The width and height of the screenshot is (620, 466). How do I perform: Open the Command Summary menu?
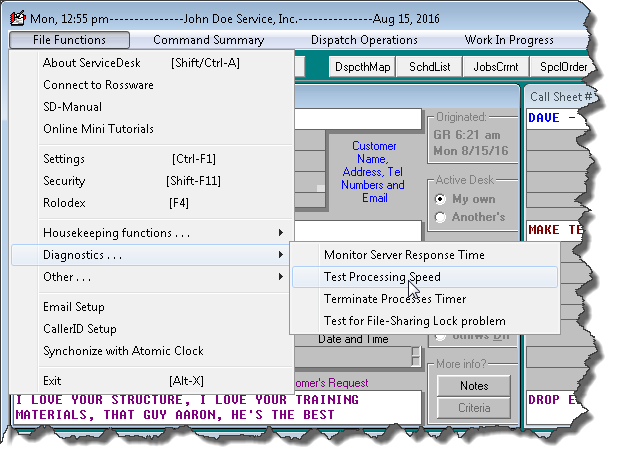click(208, 40)
